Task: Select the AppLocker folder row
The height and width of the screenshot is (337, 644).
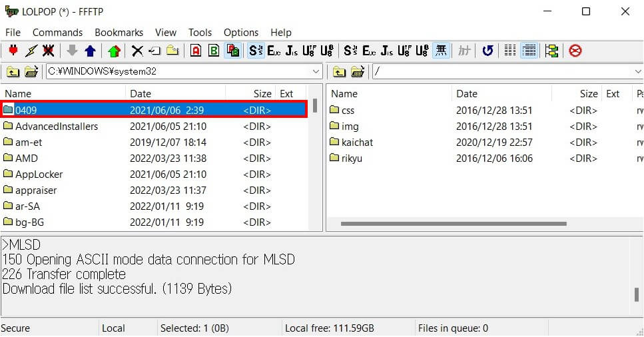Action: (x=154, y=174)
